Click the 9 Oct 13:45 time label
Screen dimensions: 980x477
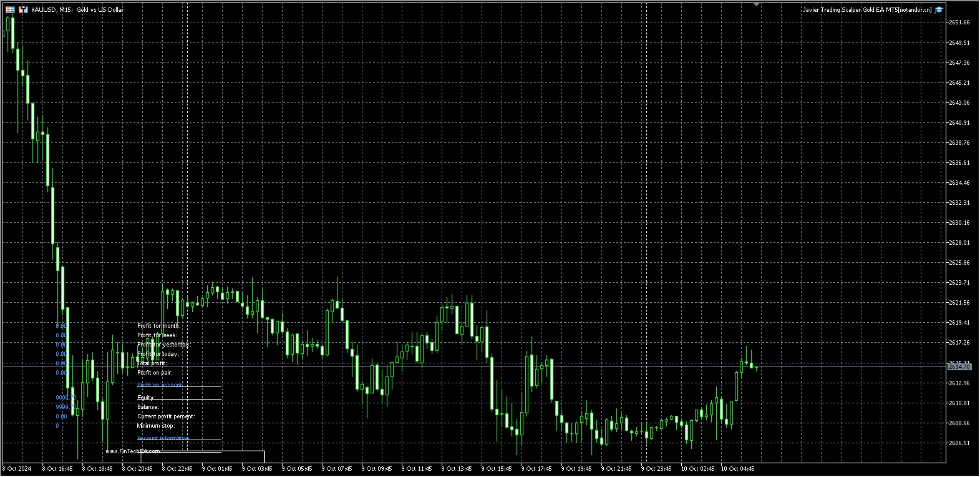(457, 469)
